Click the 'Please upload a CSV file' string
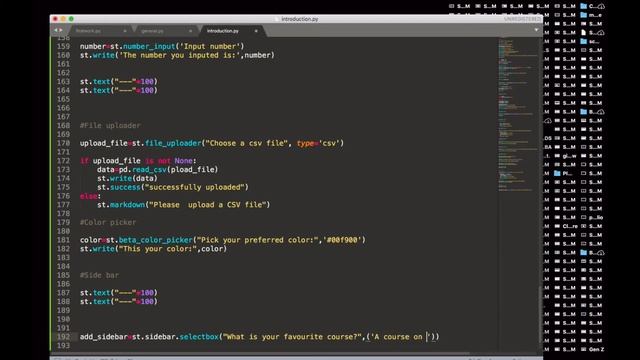 tap(208, 205)
